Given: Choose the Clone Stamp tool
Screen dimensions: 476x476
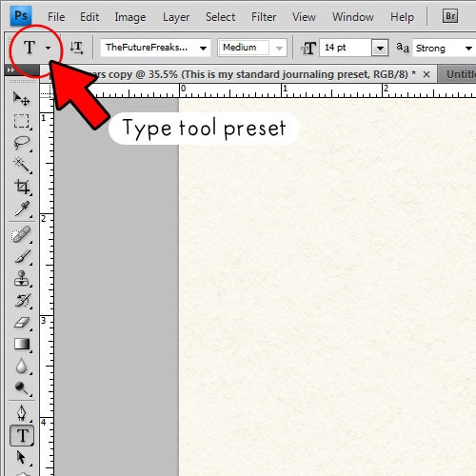Looking at the screenshot, I should (x=21, y=279).
